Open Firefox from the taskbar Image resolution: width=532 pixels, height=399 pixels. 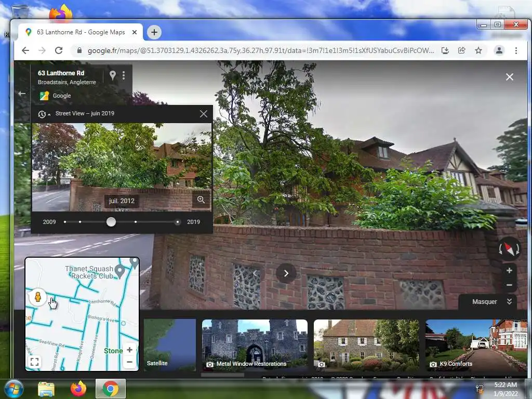pos(78,389)
